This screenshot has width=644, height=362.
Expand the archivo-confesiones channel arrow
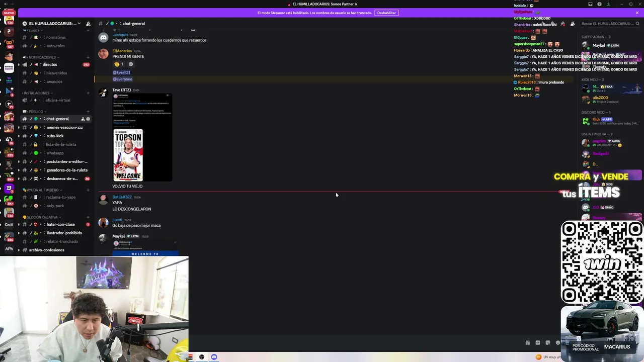tap(19, 250)
